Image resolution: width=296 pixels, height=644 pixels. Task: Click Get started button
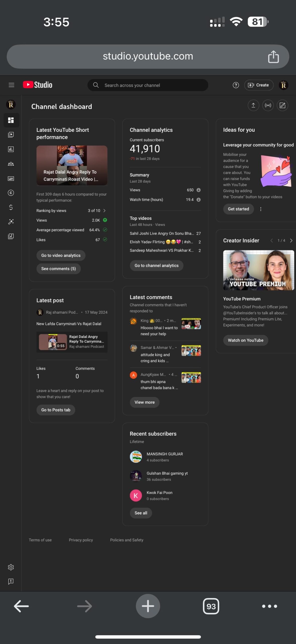coord(238,209)
